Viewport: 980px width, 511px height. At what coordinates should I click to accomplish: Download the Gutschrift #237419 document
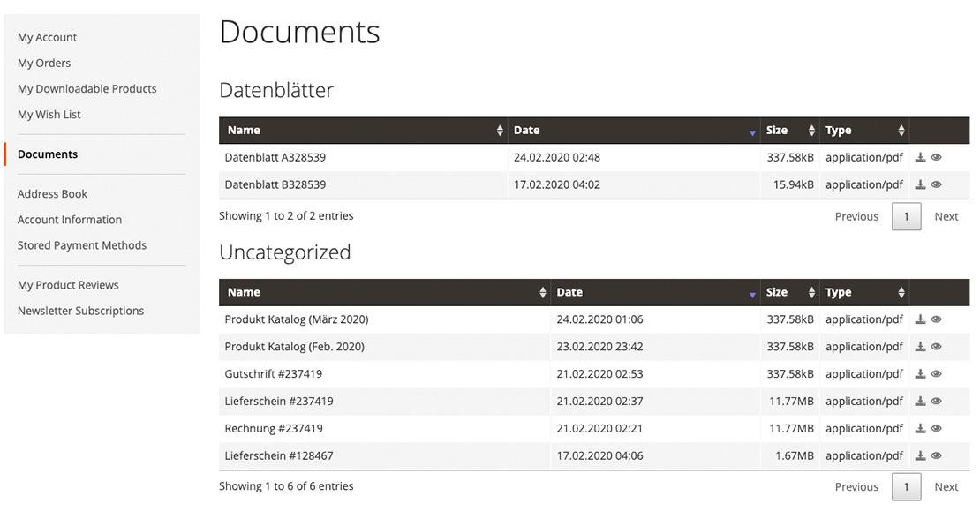(920, 373)
